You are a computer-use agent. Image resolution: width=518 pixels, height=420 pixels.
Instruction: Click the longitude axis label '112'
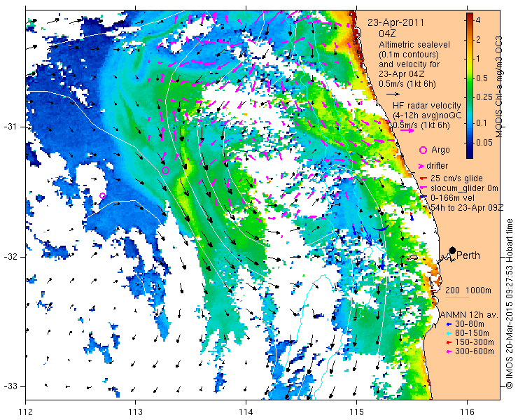point(25,412)
